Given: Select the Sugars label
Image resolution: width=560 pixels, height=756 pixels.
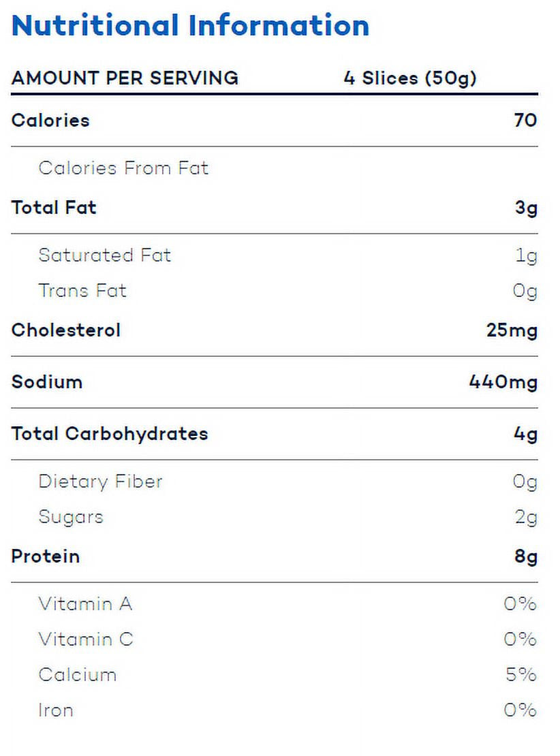Looking at the screenshot, I should tap(71, 517).
